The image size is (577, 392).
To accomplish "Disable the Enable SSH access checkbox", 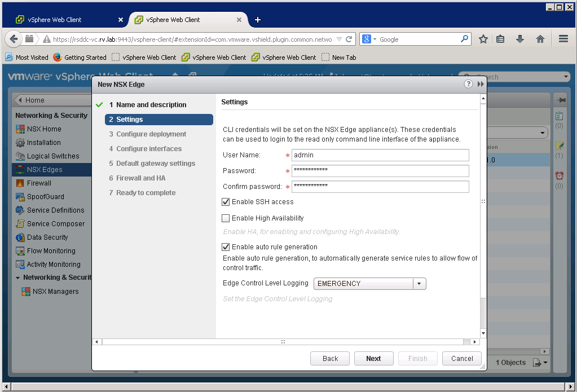I will point(226,202).
